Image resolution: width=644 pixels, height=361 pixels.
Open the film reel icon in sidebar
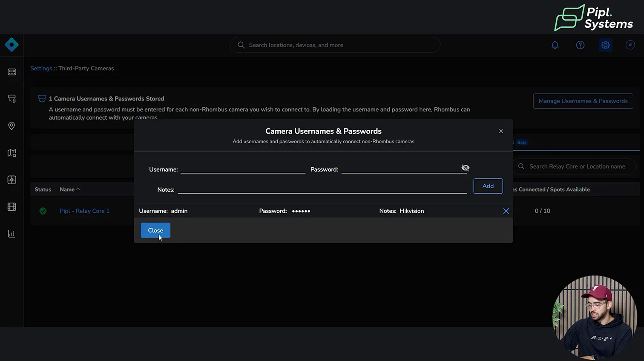coord(12,207)
